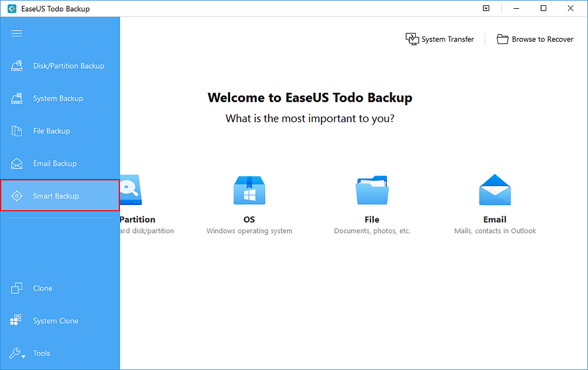The width and height of the screenshot is (588, 370).
Task: Click the OS Windows box icon
Action: coord(249,190)
